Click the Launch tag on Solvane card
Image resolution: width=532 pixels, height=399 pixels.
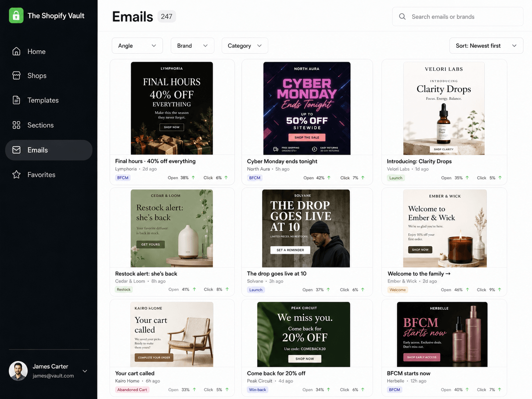point(256,290)
